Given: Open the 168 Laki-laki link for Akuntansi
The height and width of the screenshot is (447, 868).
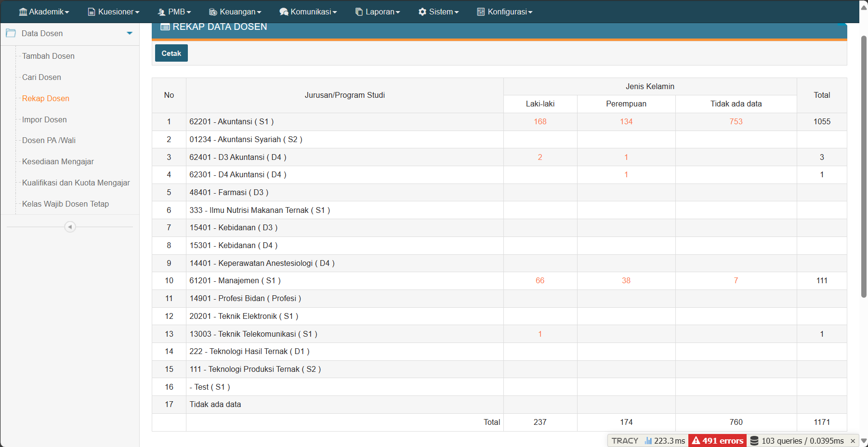Looking at the screenshot, I should [540, 121].
